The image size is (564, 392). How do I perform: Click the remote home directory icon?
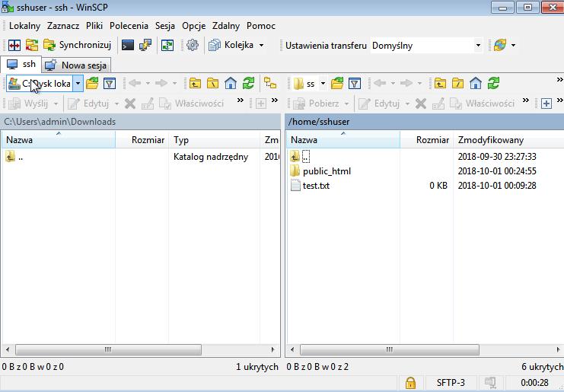point(476,84)
